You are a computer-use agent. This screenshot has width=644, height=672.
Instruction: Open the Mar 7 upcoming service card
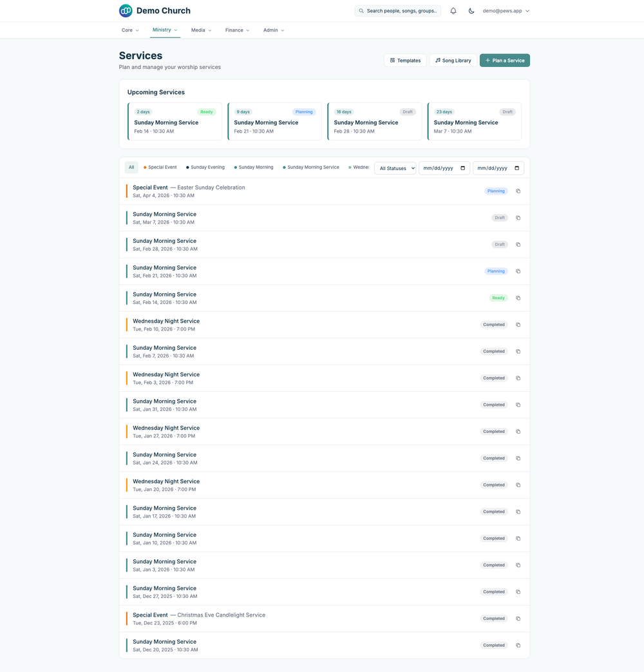[x=475, y=121]
